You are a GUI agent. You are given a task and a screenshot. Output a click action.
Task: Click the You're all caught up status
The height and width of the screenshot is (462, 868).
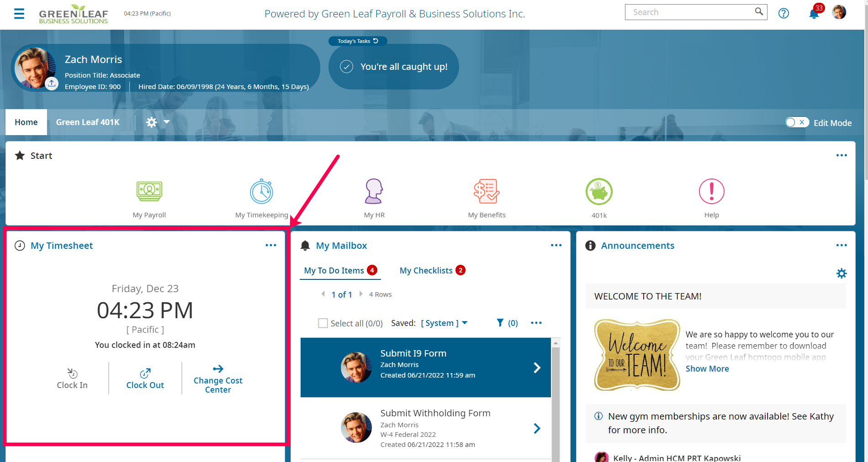point(394,67)
